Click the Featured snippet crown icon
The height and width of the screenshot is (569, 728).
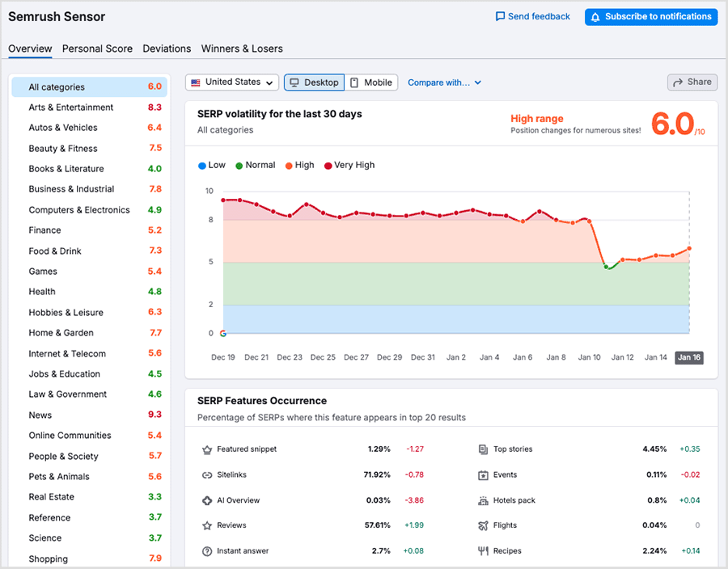(207, 450)
